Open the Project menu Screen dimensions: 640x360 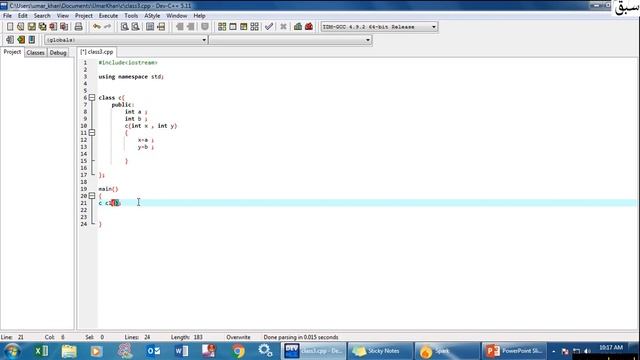pos(84,16)
